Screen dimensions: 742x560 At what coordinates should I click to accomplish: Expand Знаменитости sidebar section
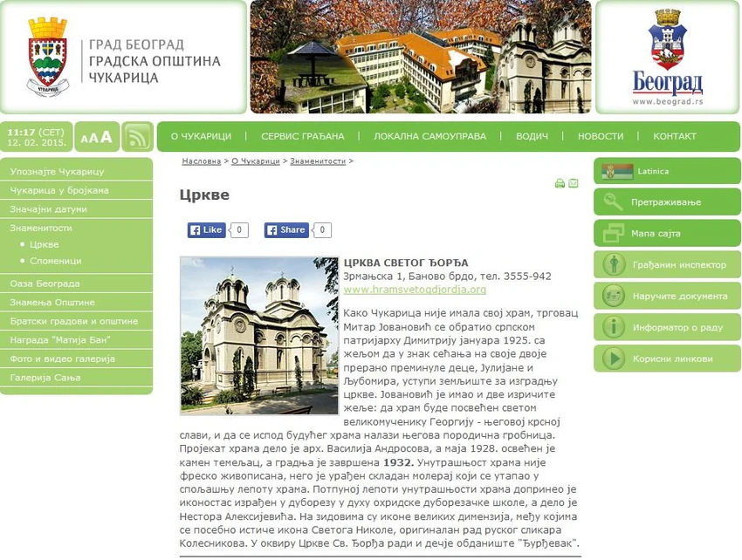(x=41, y=228)
